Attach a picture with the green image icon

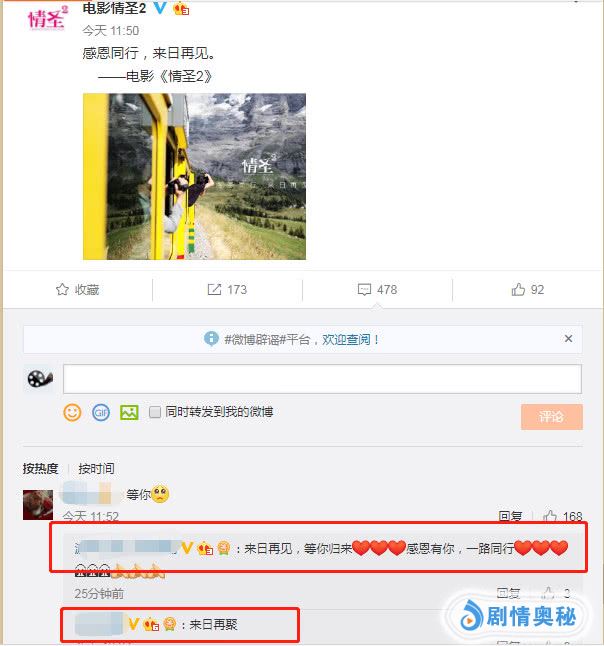[x=129, y=412]
